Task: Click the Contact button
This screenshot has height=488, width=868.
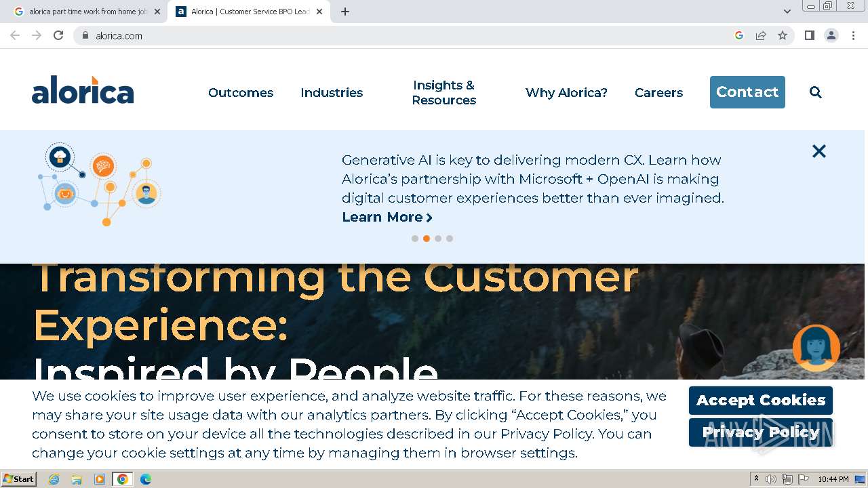Action: [747, 92]
